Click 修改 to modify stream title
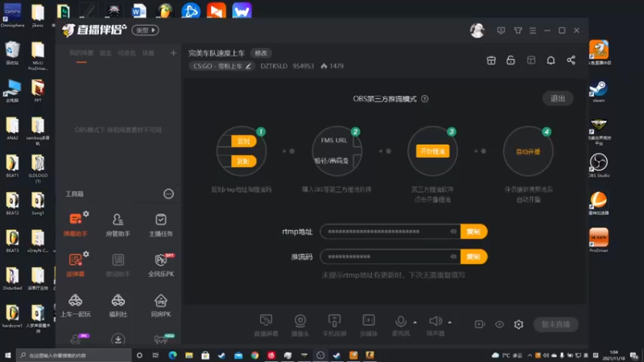The height and width of the screenshot is (362, 644). [261, 53]
